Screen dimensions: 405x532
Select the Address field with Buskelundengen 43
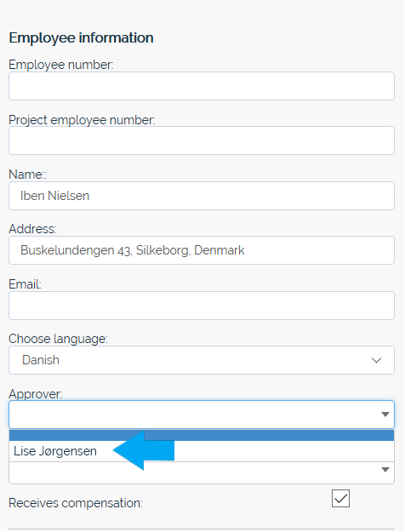[202, 250]
